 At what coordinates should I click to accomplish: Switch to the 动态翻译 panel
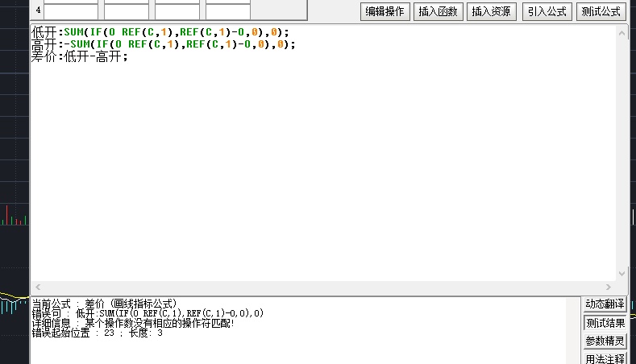pos(605,304)
